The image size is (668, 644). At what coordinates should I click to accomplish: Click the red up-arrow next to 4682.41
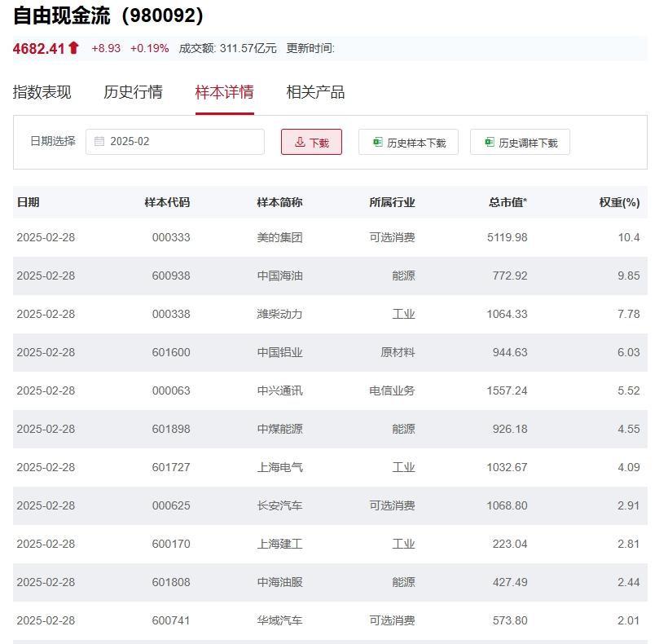pos(73,48)
